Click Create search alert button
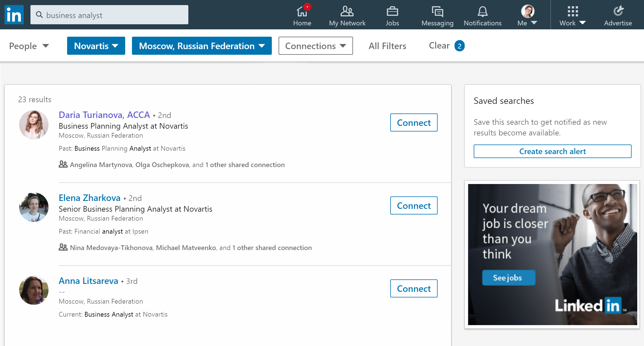The width and height of the screenshot is (644, 346). click(x=553, y=151)
